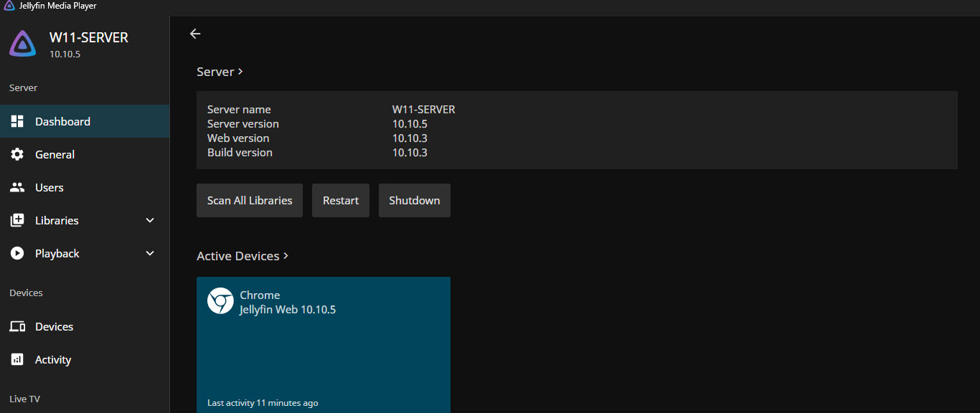Click the Activity chart icon

17,360
